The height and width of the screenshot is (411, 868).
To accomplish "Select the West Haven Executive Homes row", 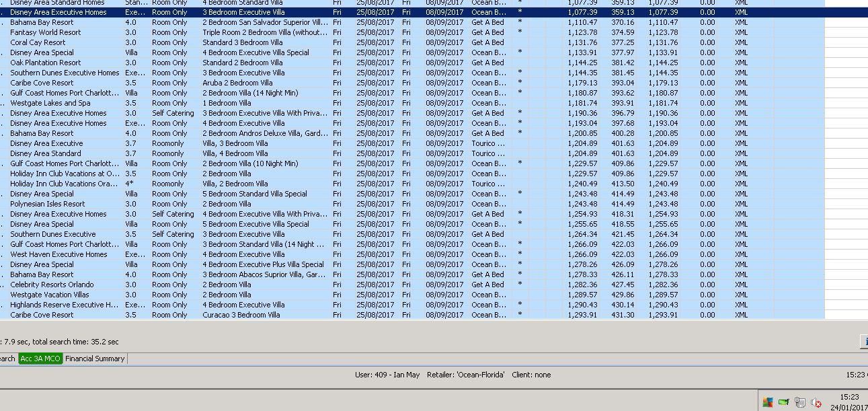I will (412, 254).
